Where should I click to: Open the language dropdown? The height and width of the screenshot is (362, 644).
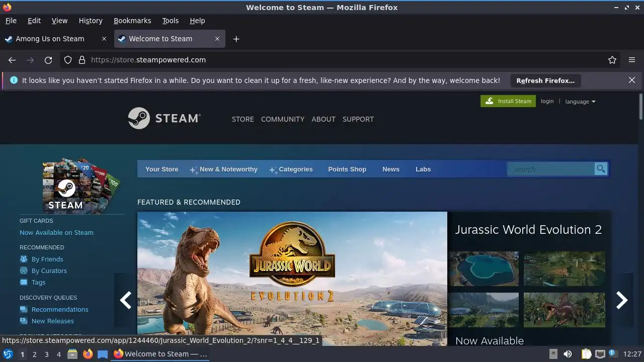(x=580, y=102)
